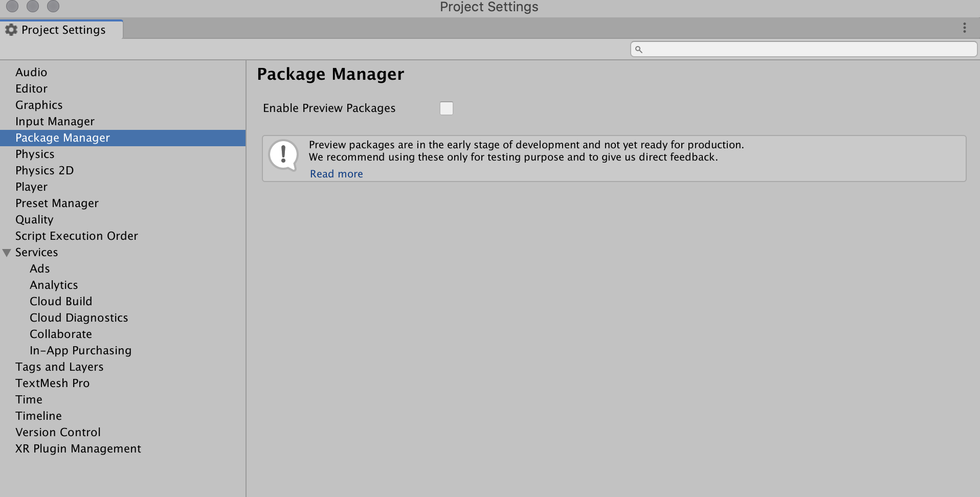
Task: Collapse the Services tree section
Action: click(7, 253)
